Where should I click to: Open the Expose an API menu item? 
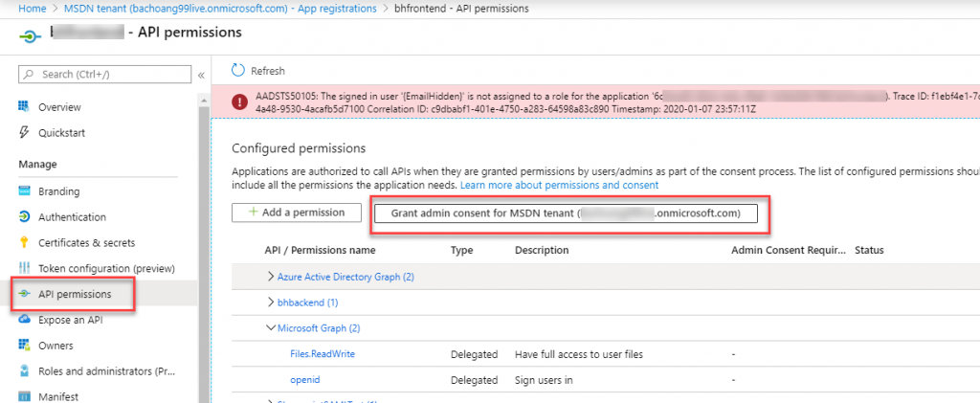[70, 320]
